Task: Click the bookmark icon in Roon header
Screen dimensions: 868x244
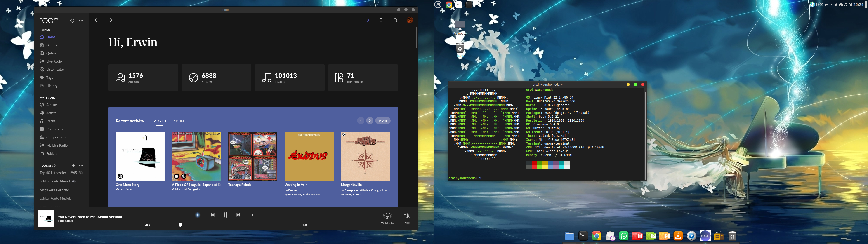Action: point(381,20)
